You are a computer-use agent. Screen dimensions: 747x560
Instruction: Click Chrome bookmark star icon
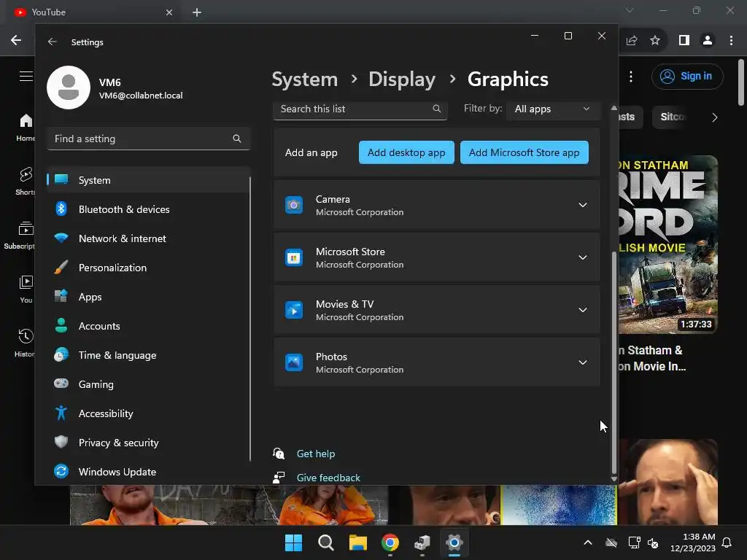tap(655, 41)
